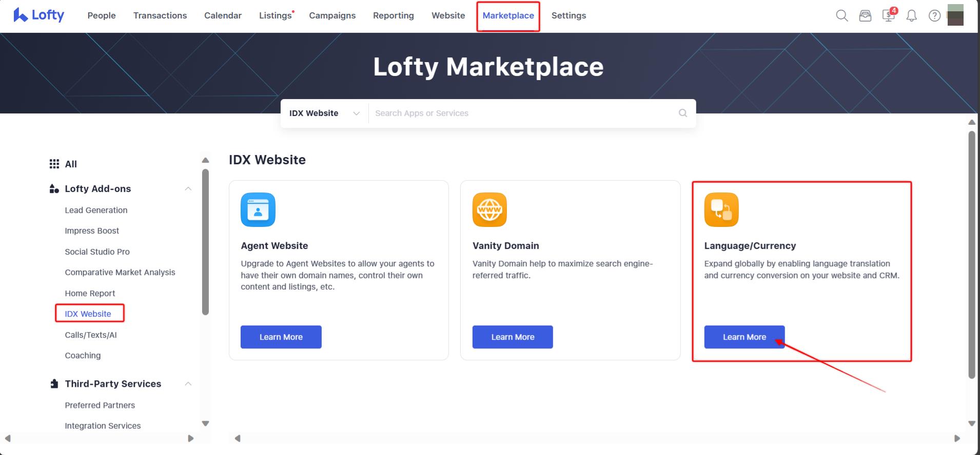Viewport: 980px width, 455px height.
Task: Select Lead Generation in sidebar
Action: point(96,210)
